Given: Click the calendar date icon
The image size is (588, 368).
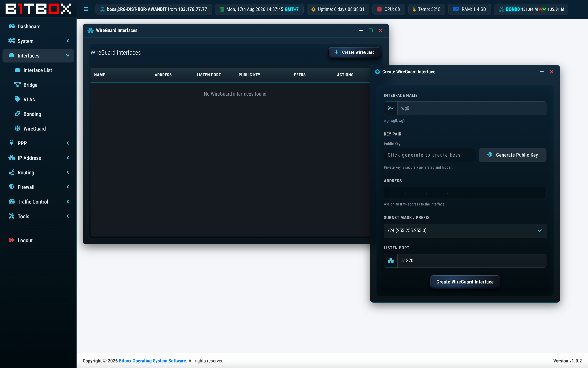Looking at the screenshot, I should coord(222,9).
